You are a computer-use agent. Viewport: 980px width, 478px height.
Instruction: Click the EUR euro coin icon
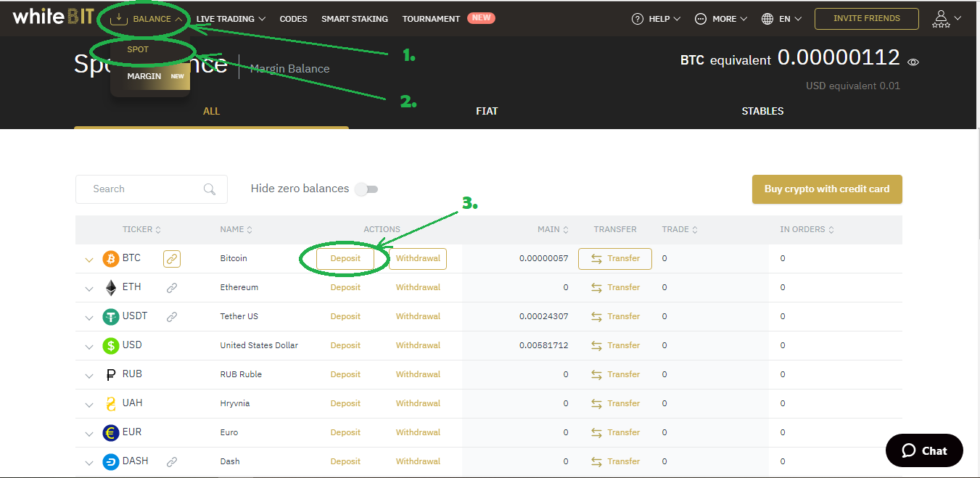click(x=111, y=432)
